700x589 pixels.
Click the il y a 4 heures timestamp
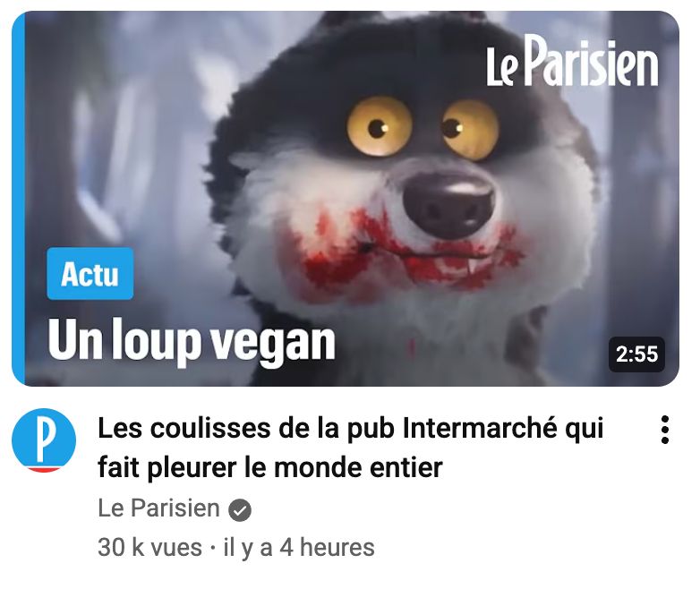click(x=299, y=548)
